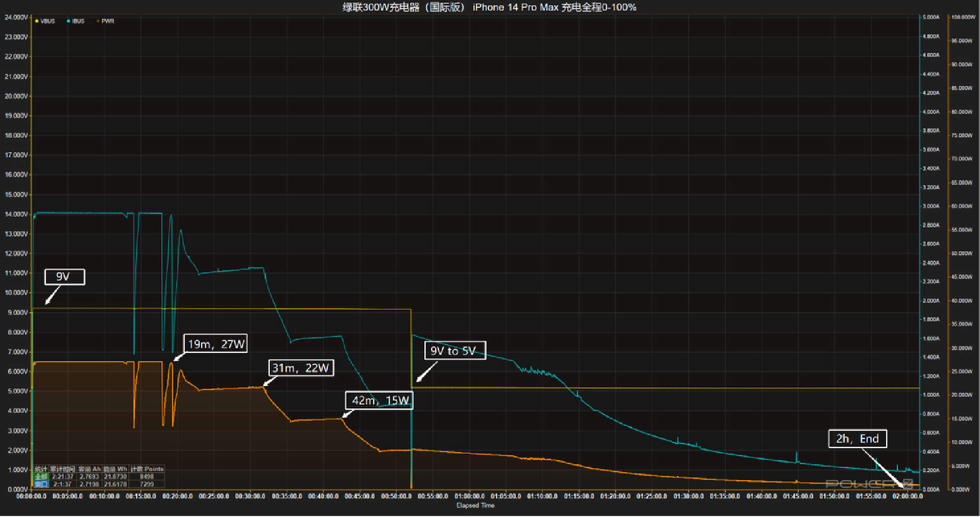Screen dimensions: 980x517
Task: Click the 00:00:00.0 time axis tick
Action: 31,497
